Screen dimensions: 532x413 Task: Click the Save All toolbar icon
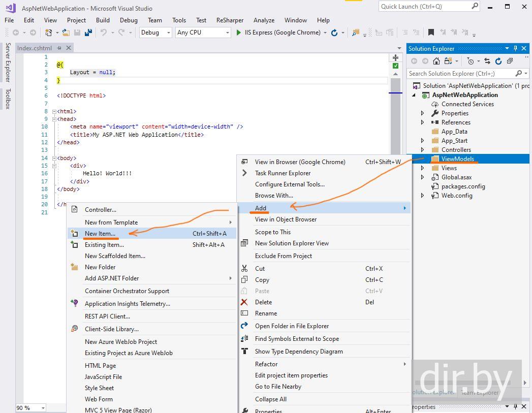[88, 33]
